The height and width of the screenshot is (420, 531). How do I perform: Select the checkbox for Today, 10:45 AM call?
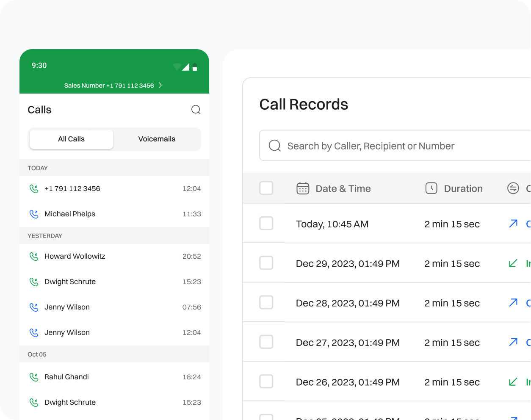coord(266,224)
